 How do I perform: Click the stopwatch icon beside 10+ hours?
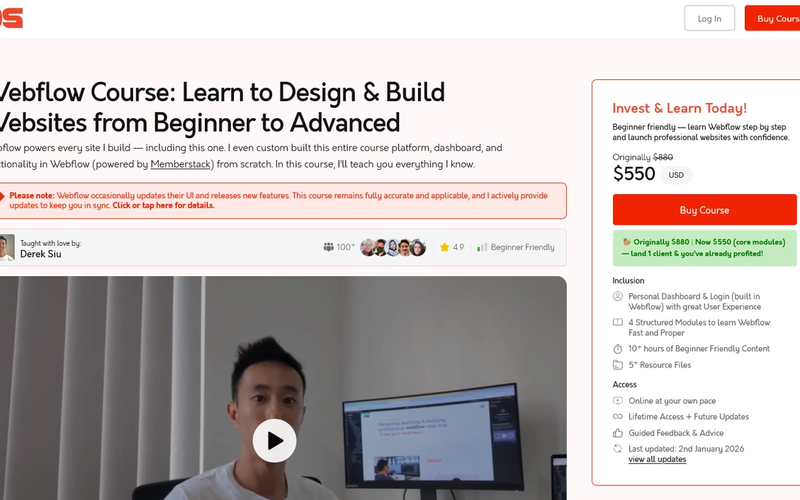617,349
